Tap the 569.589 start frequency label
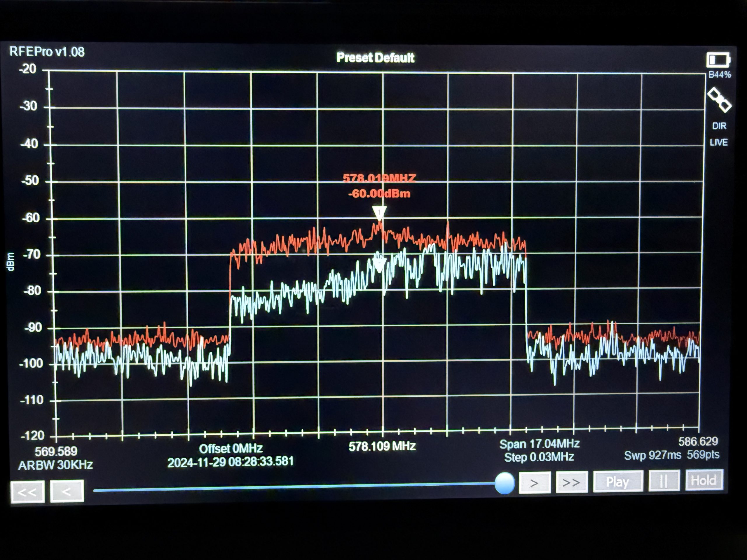Screen dimensions: 747x560 tap(56, 451)
